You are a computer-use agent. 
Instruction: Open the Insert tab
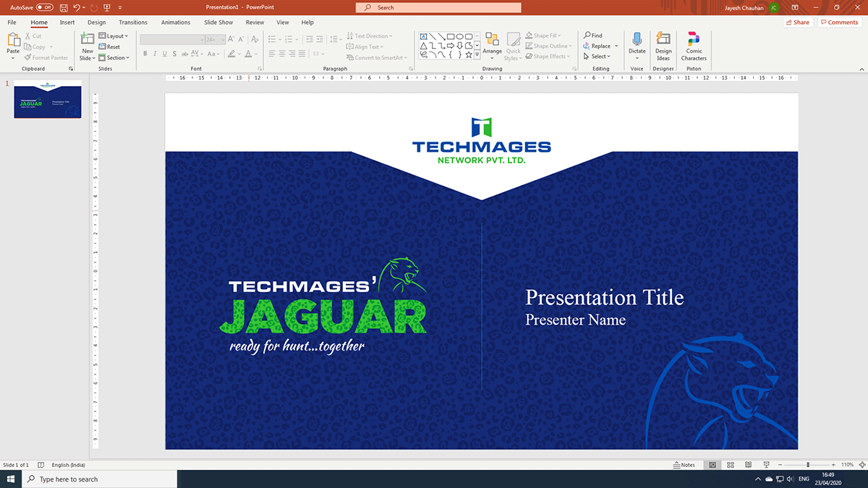67,22
